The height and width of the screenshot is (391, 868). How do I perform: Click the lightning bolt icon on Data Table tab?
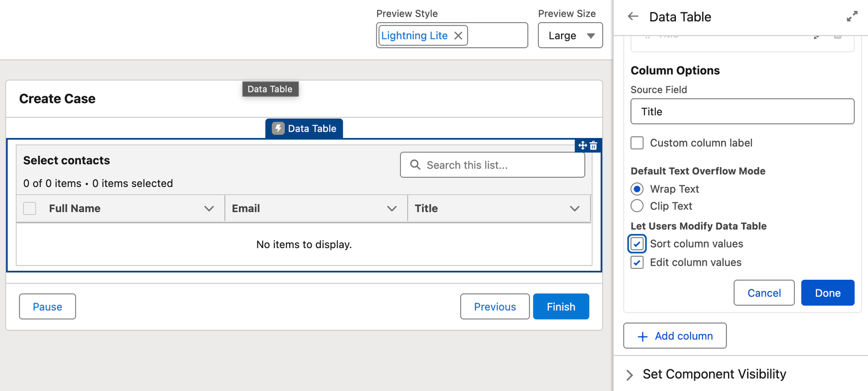click(x=278, y=128)
